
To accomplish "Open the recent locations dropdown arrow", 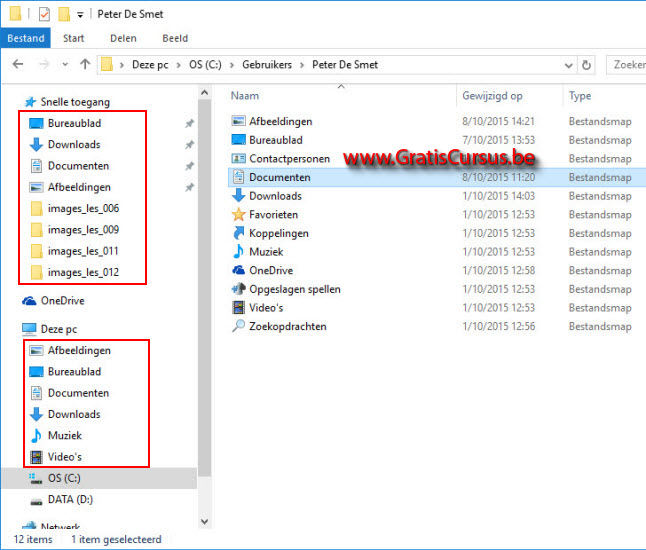I will tap(65, 65).
